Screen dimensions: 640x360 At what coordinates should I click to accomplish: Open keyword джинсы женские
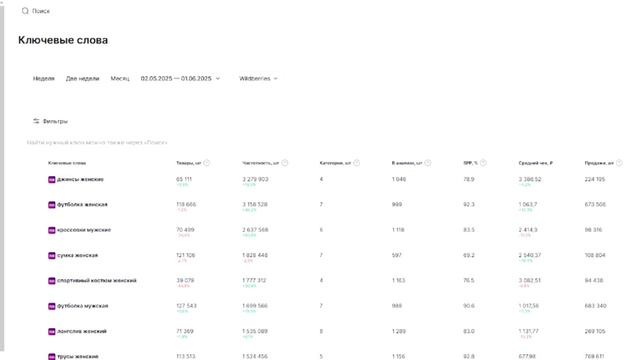[x=80, y=179]
